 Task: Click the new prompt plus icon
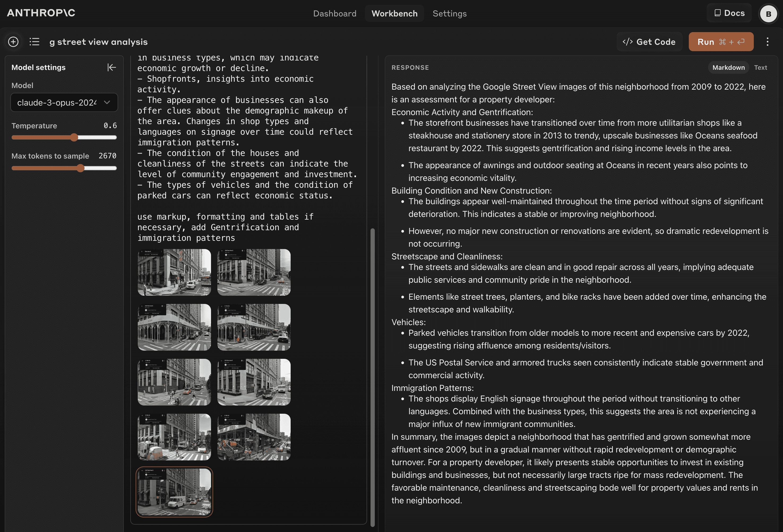click(x=14, y=42)
